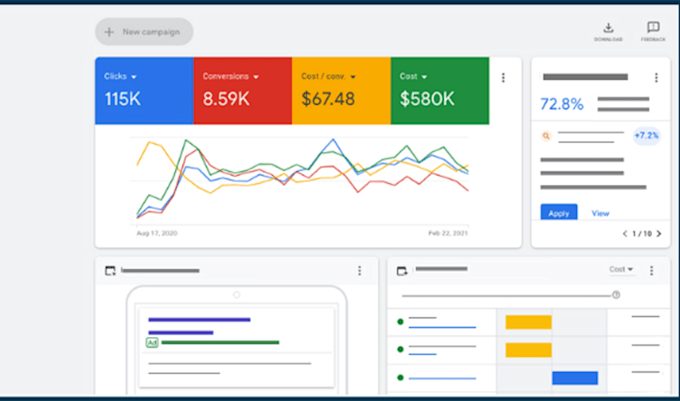Click the campaigns card header icon

pyautogui.click(x=402, y=271)
